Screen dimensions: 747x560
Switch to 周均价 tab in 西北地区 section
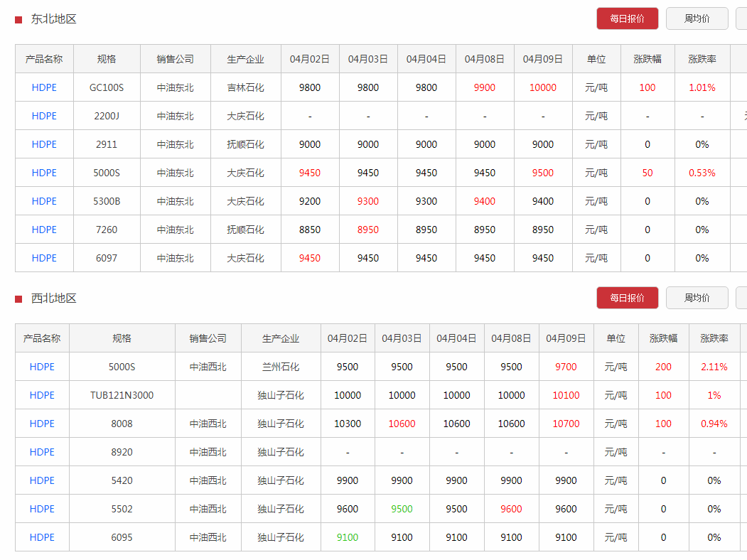[x=697, y=298]
